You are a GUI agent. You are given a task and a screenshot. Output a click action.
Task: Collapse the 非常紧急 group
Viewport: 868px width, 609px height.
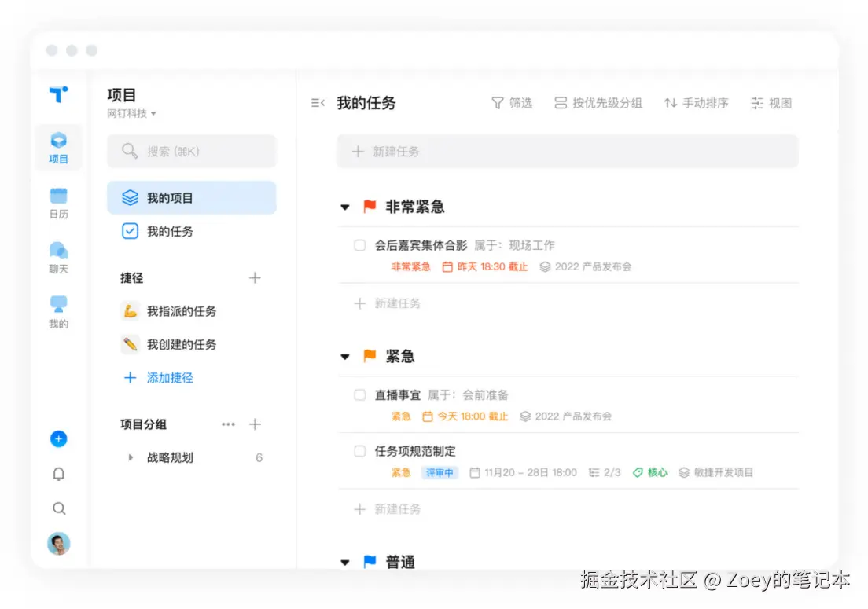click(x=345, y=207)
